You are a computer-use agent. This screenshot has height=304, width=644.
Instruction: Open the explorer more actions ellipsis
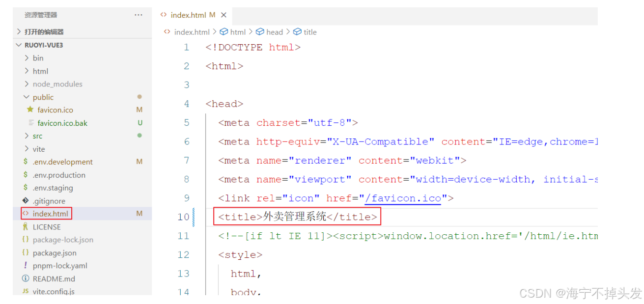tap(139, 15)
